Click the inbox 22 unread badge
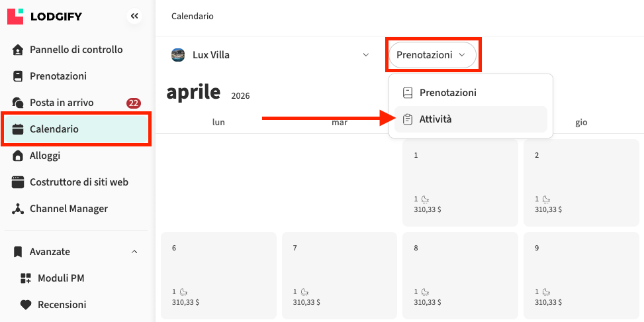This screenshot has width=644, height=322. pos(134,103)
